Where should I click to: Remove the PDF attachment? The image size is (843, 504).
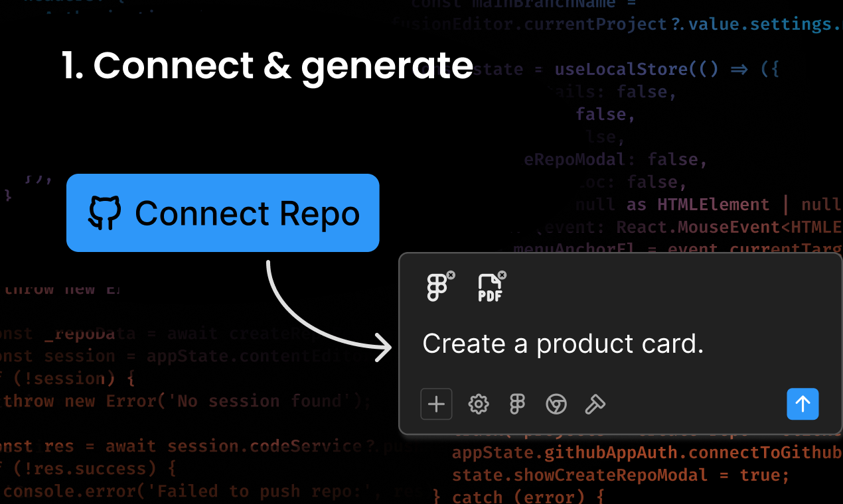click(502, 275)
